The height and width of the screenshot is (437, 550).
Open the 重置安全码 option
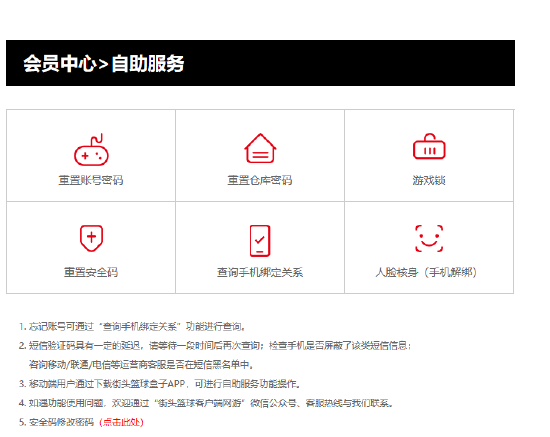coord(91,272)
